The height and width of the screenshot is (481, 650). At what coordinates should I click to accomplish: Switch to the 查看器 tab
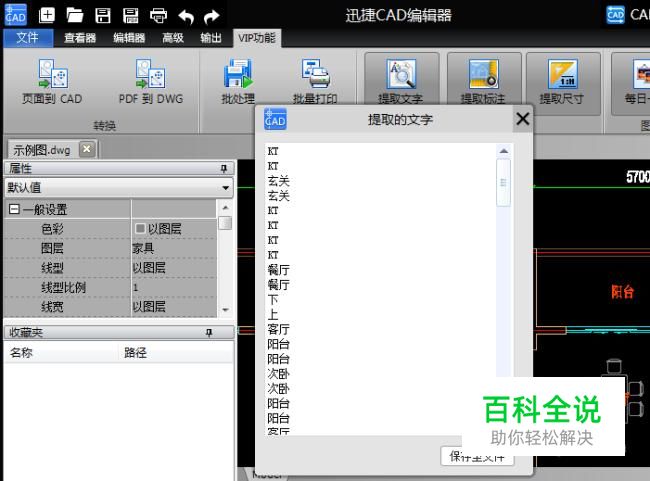point(80,38)
